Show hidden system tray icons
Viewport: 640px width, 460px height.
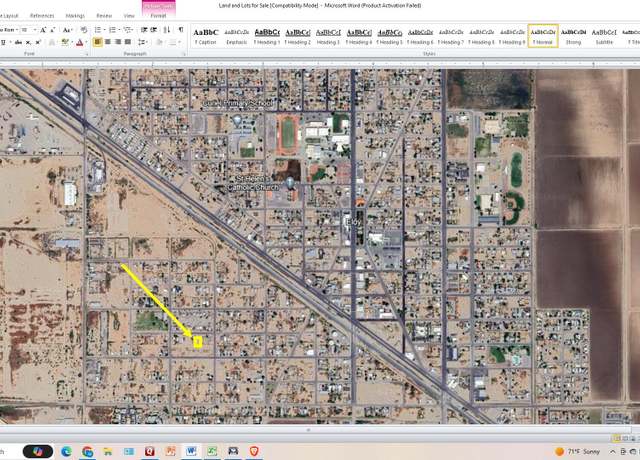click(x=613, y=451)
